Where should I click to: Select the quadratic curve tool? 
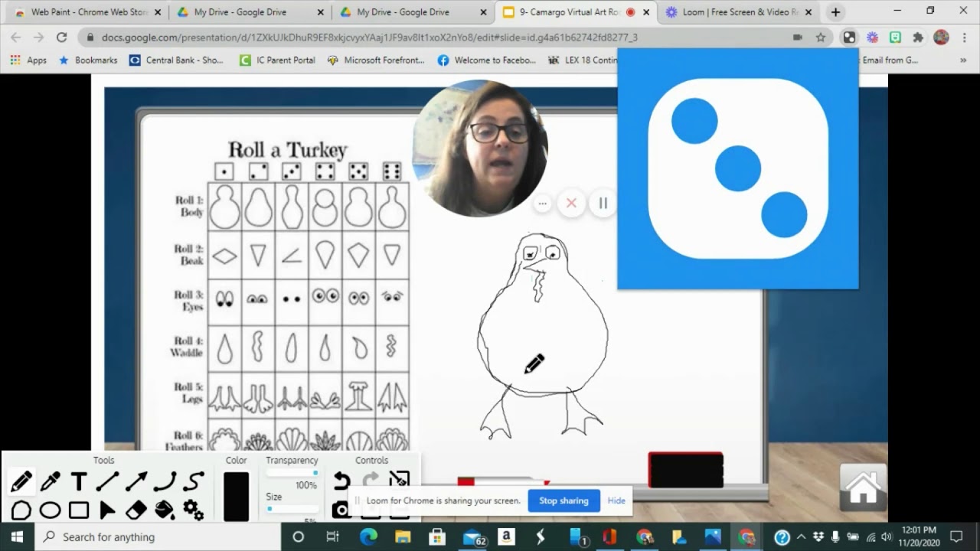tap(165, 481)
